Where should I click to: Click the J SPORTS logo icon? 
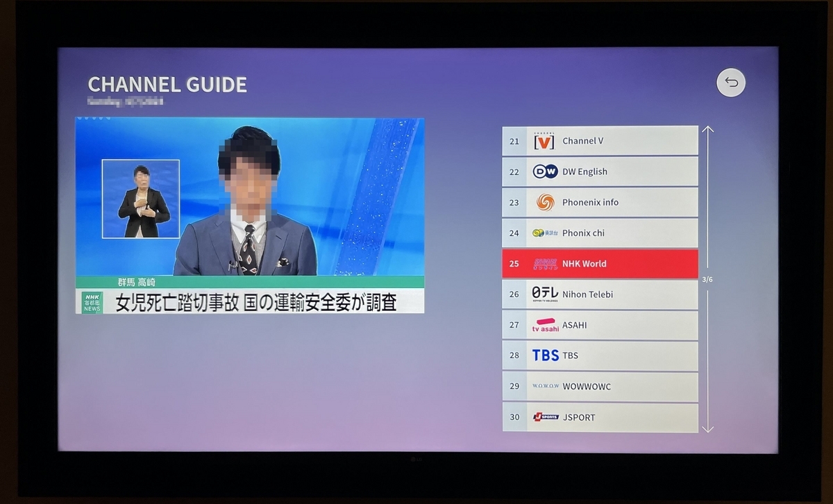[x=545, y=417]
